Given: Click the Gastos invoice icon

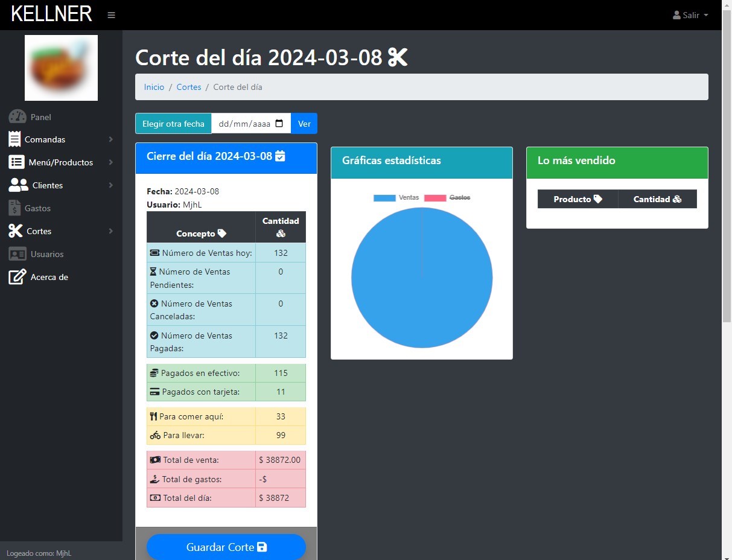Looking at the screenshot, I should [x=14, y=208].
